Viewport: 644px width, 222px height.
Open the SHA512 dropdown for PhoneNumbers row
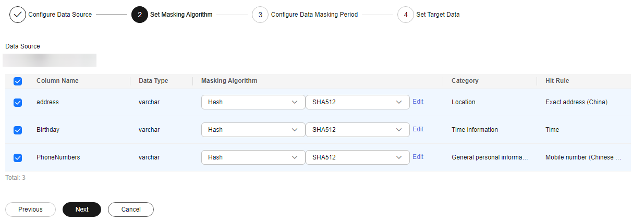(x=357, y=157)
